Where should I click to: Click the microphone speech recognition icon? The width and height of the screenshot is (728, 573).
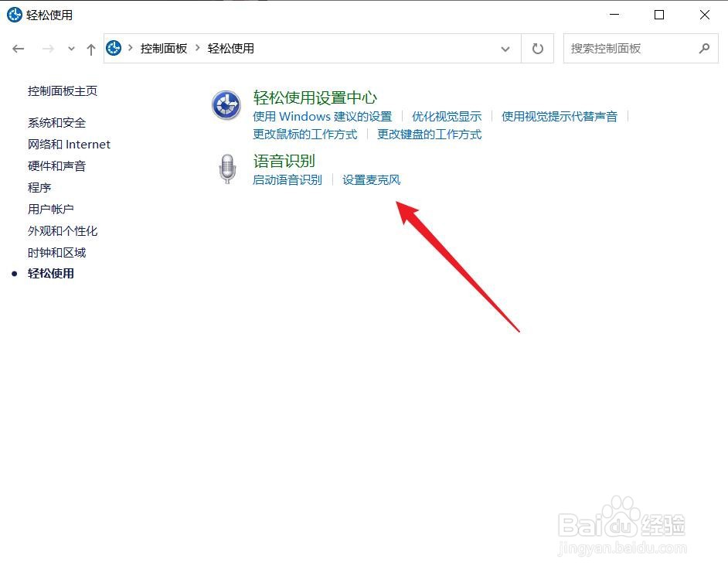click(227, 169)
